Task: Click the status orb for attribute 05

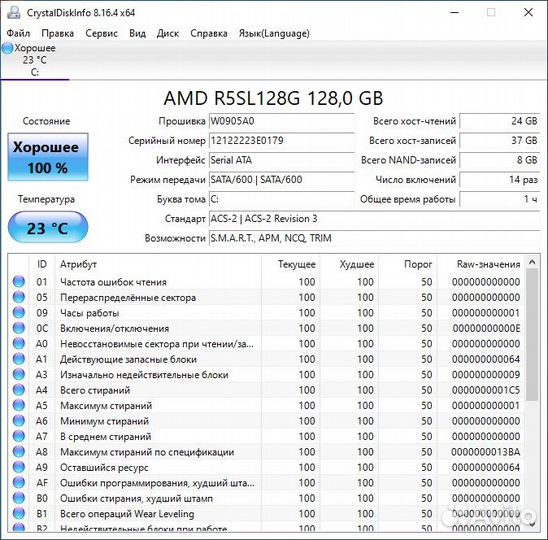Action: coord(19,297)
